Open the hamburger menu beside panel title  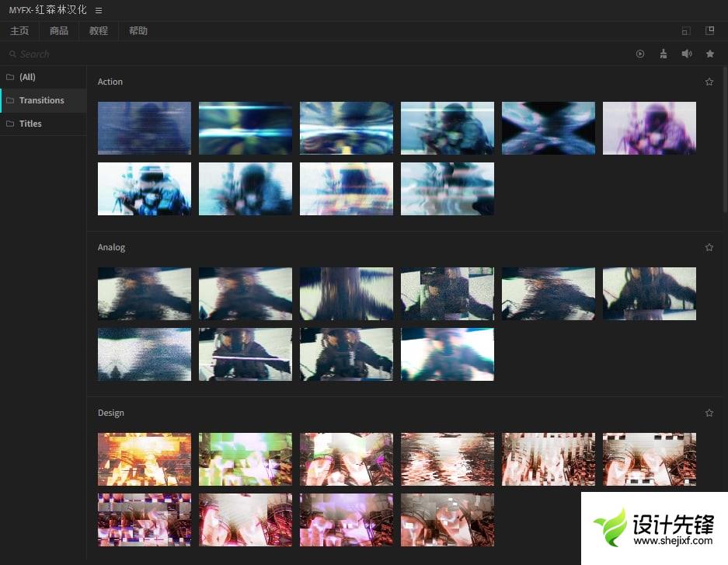coord(99,10)
